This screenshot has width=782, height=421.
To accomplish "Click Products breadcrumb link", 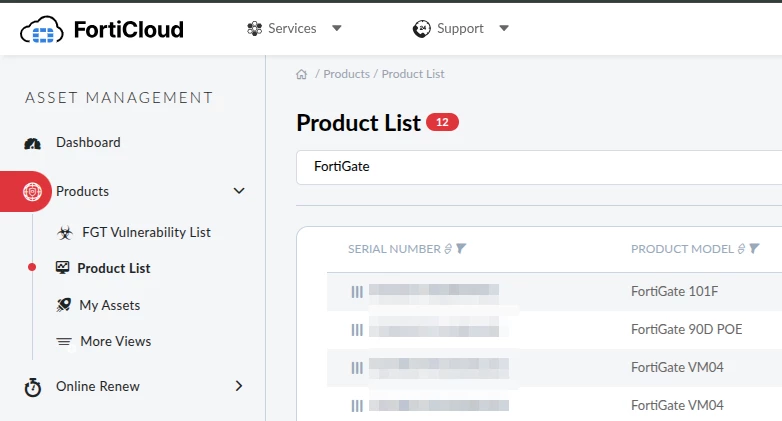I will click(347, 74).
